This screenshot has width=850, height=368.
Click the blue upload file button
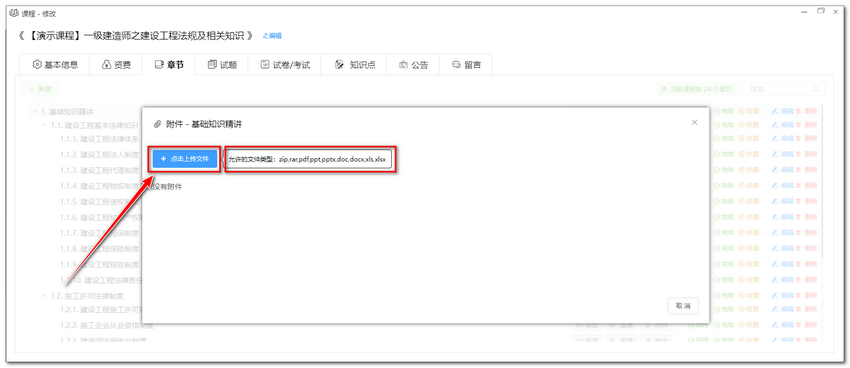click(x=185, y=159)
